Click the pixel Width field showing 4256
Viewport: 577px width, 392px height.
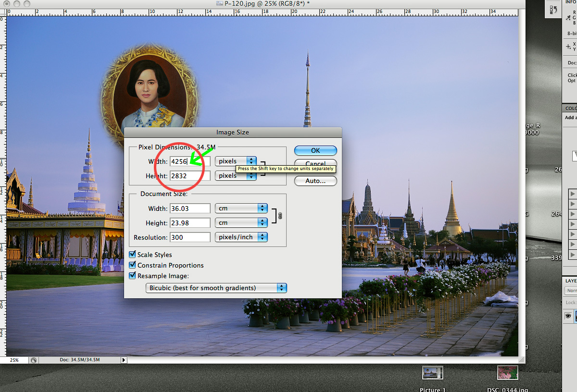click(x=189, y=161)
